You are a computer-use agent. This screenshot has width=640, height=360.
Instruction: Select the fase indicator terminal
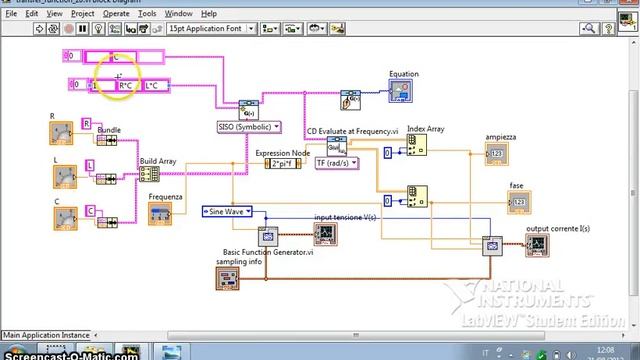(x=519, y=202)
